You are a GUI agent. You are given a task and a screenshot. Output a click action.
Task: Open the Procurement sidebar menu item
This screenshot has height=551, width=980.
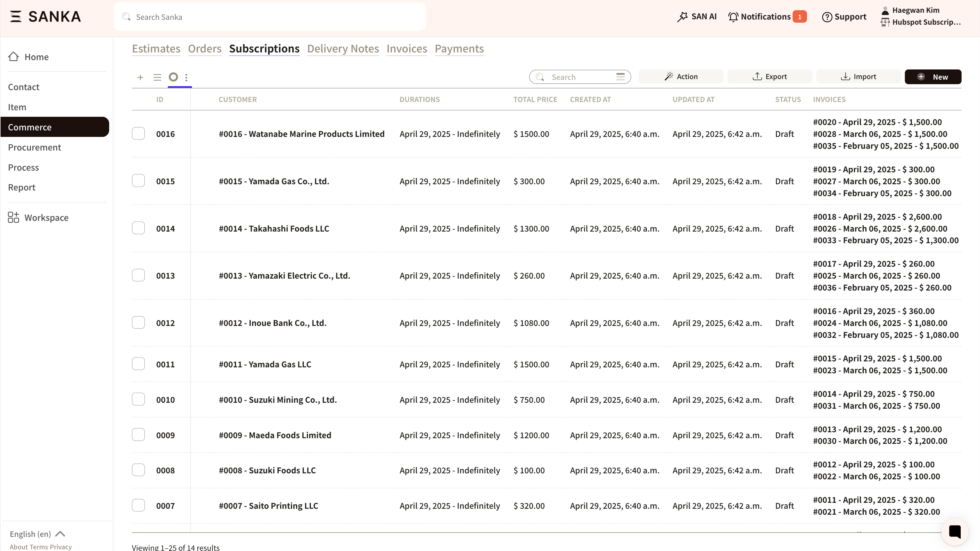pyautogui.click(x=35, y=147)
